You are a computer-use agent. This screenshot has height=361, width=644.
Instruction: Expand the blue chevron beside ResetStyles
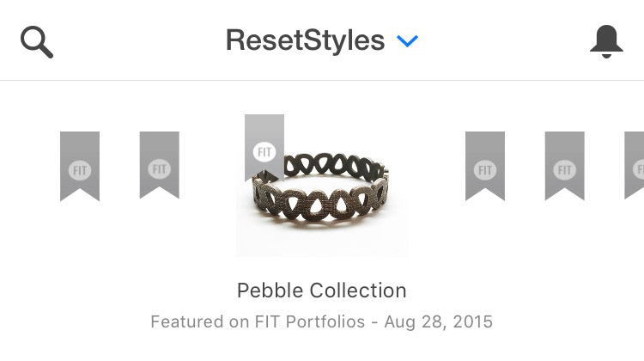pos(407,40)
